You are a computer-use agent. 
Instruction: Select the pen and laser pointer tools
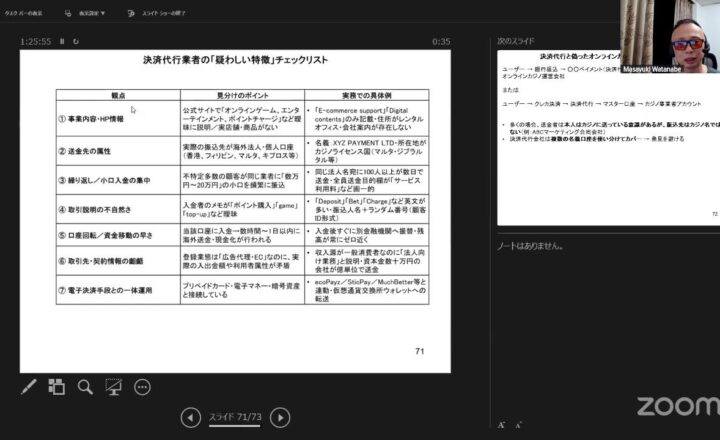[x=29, y=386]
